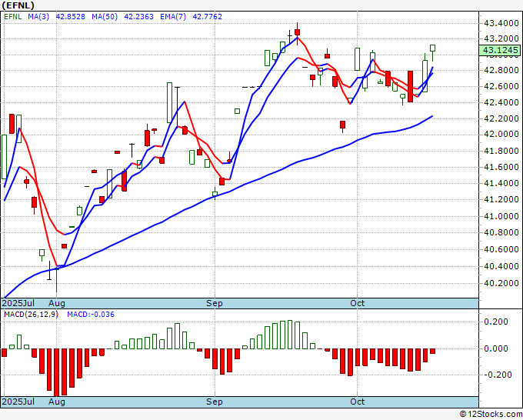Click the MACD(26,12,9) indicator label
523x420 pixels.
31,315
